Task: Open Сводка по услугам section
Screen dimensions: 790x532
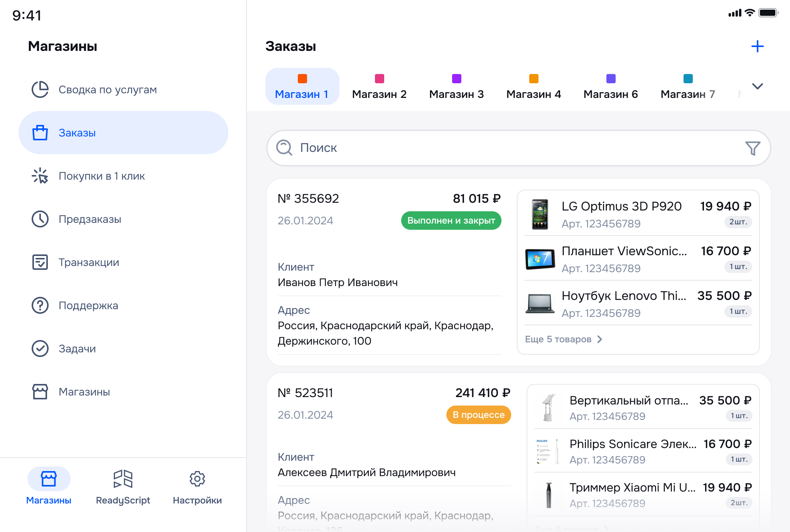Action: coord(123,89)
